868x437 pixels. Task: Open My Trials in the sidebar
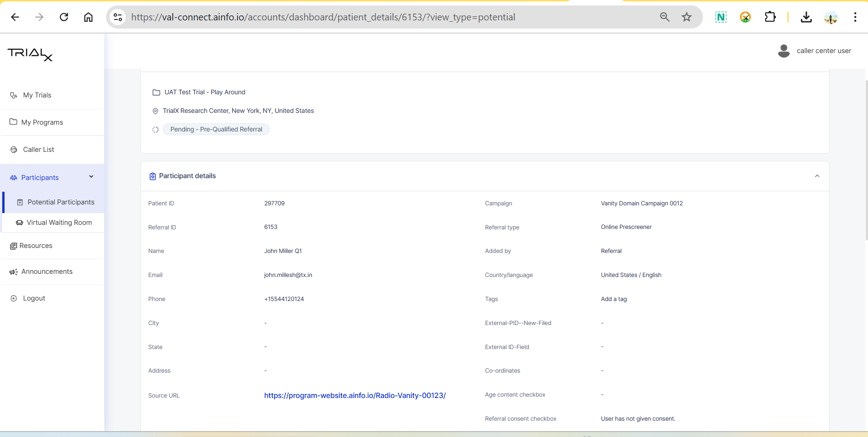[37, 95]
